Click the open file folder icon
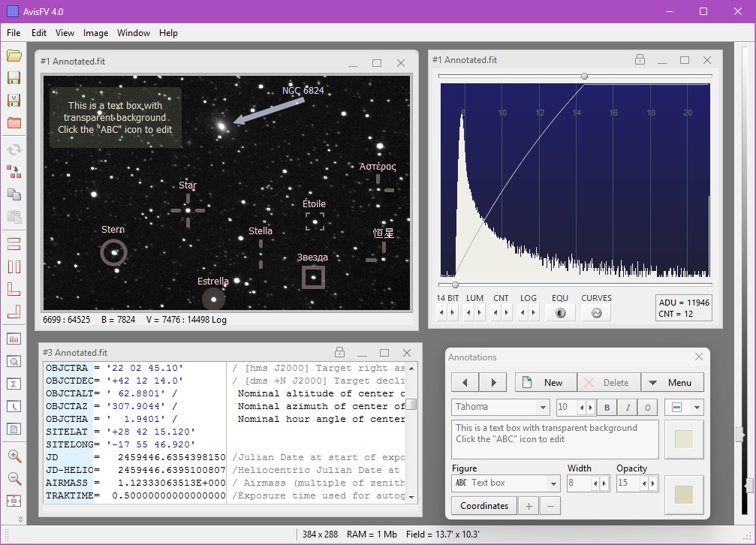The height and width of the screenshot is (545, 756). 14,56
